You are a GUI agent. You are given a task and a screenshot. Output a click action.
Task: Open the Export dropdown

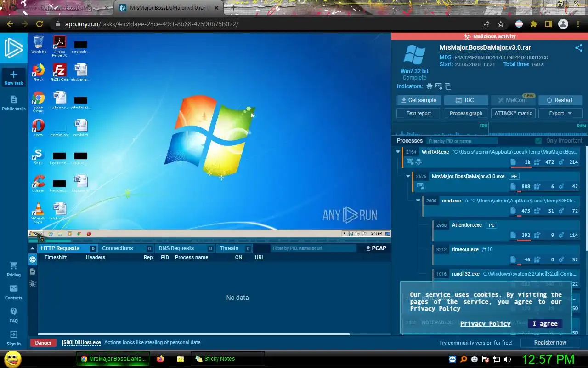pos(560,113)
